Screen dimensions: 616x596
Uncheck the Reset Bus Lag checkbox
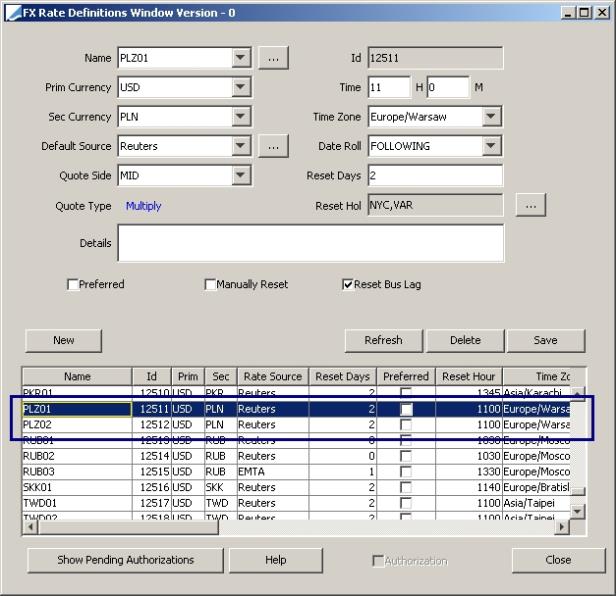point(348,284)
